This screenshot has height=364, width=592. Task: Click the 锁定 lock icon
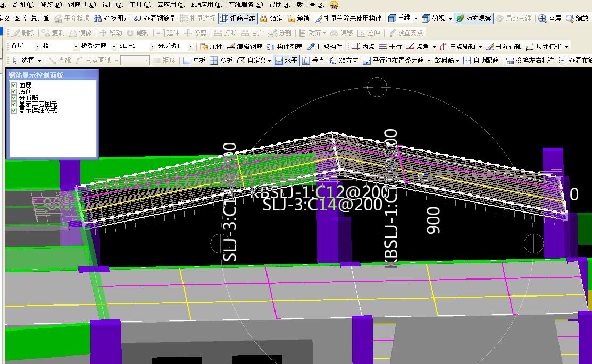(x=263, y=19)
